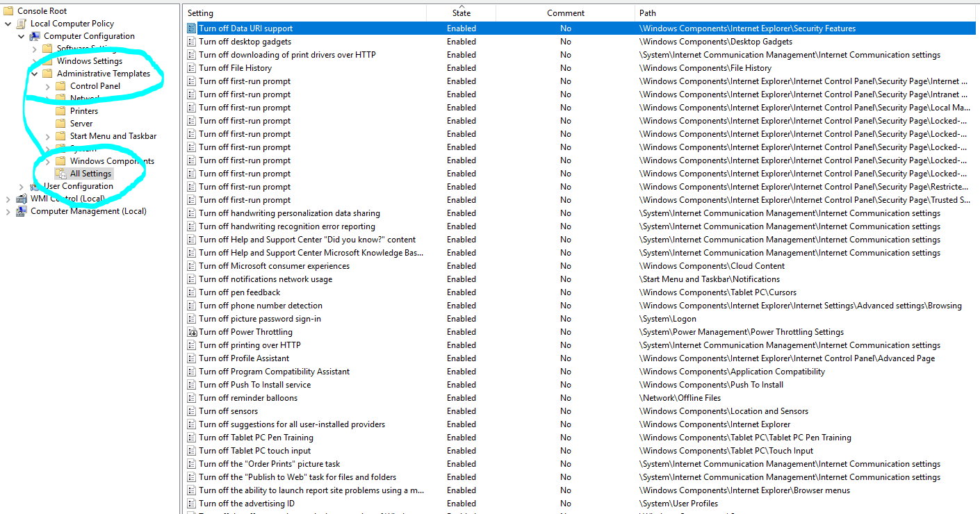The image size is (980, 514).
Task: Click the Console Root folder icon
Action: click(x=9, y=11)
